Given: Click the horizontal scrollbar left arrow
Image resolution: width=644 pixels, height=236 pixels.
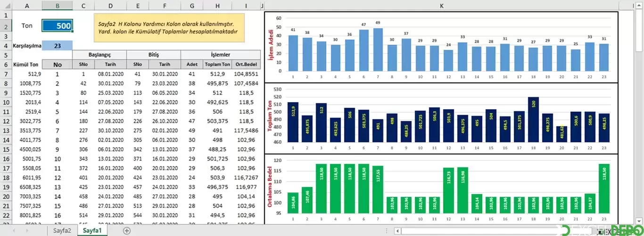Looking at the screenshot, I should (x=398, y=231).
